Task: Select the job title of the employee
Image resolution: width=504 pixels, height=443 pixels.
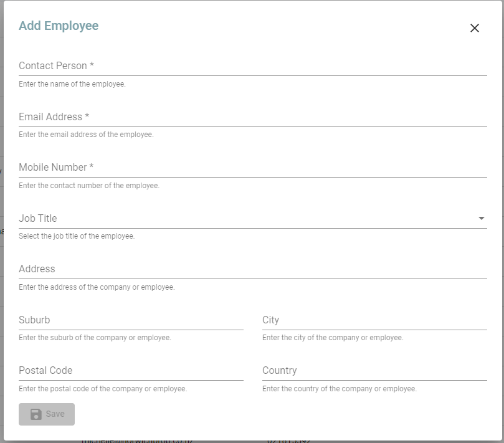Action: tap(249, 219)
